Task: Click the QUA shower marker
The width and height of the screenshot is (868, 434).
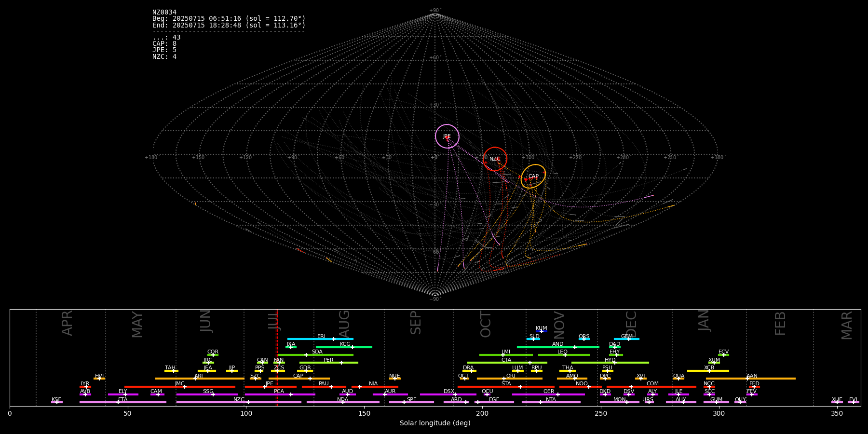Action: (x=679, y=379)
